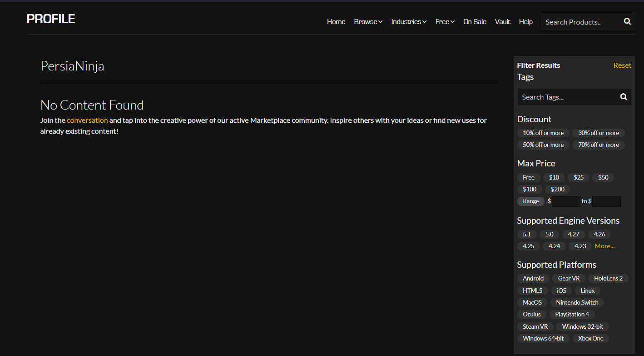Image resolution: width=644 pixels, height=356 pixels.
Task: Click the minimum price range field
Action: click(566, 201)
